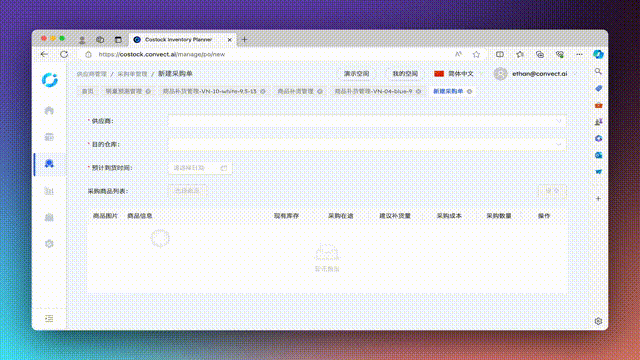Reload the page with refresh icon
Viewport: 640px width, 360px height.
[64, 54]
